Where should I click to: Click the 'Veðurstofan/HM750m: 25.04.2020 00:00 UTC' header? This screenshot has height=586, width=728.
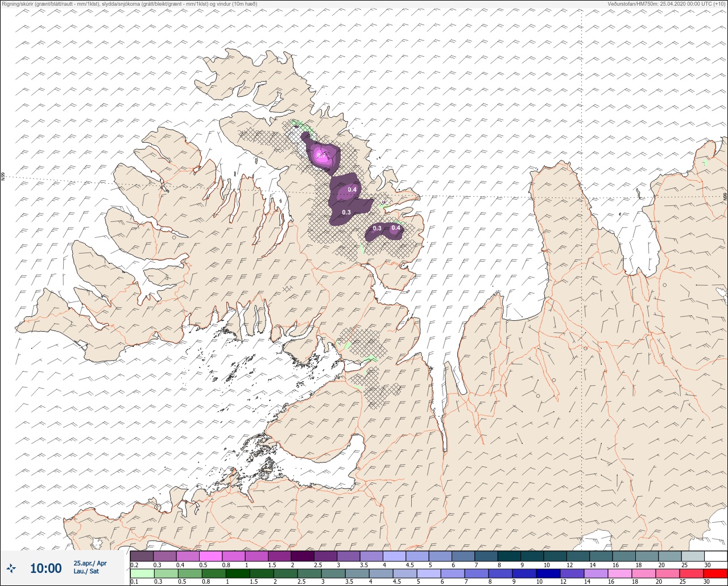(665, 4)
